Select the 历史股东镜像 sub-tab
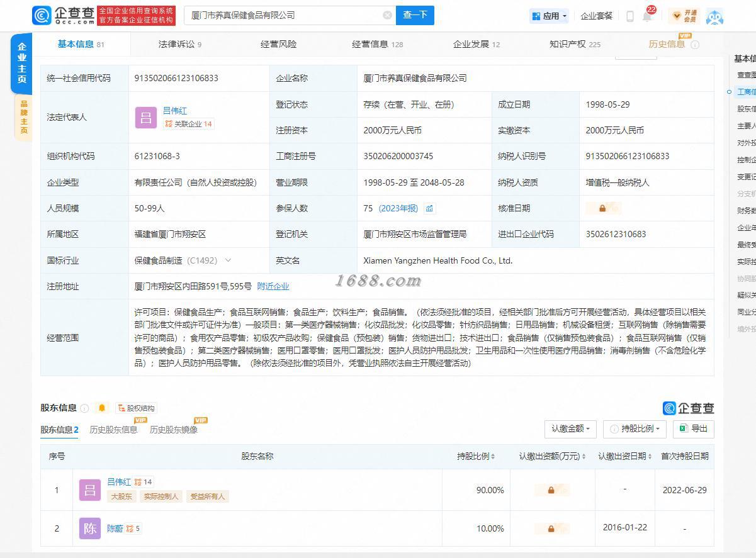756x558 pixels. 174,430
